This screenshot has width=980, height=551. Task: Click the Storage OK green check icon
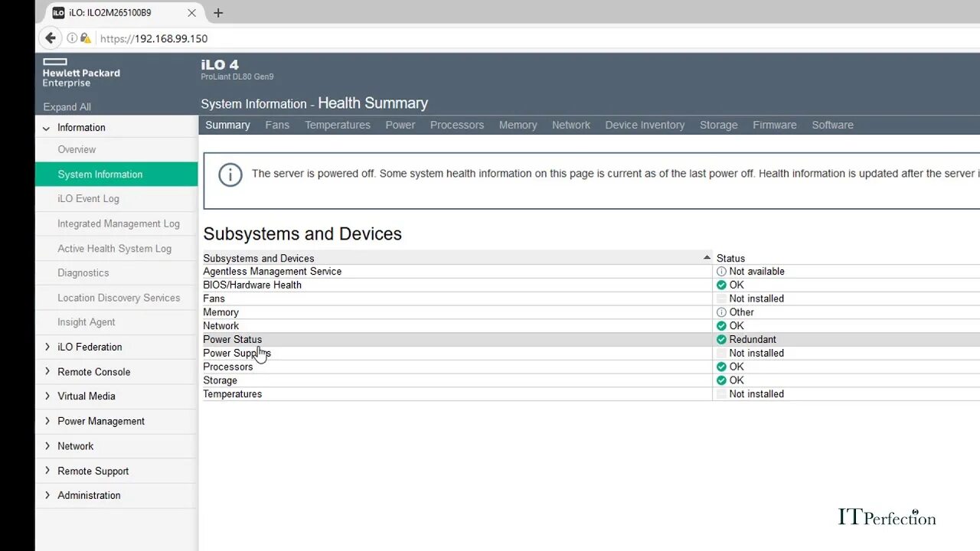coord(721,380)
